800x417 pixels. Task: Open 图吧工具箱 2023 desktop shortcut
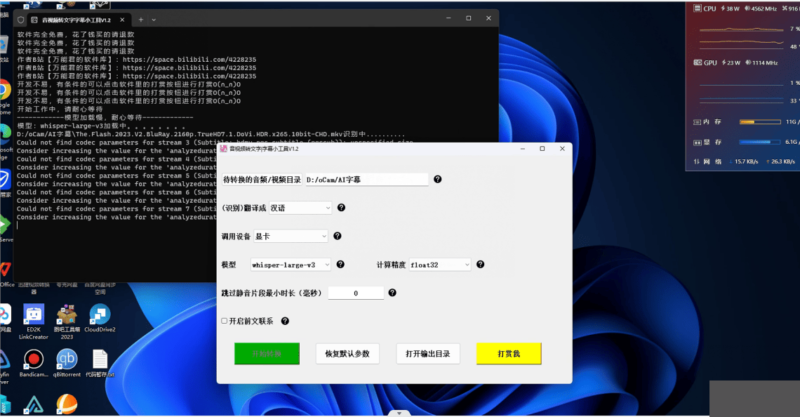click(x=67, y=322)
